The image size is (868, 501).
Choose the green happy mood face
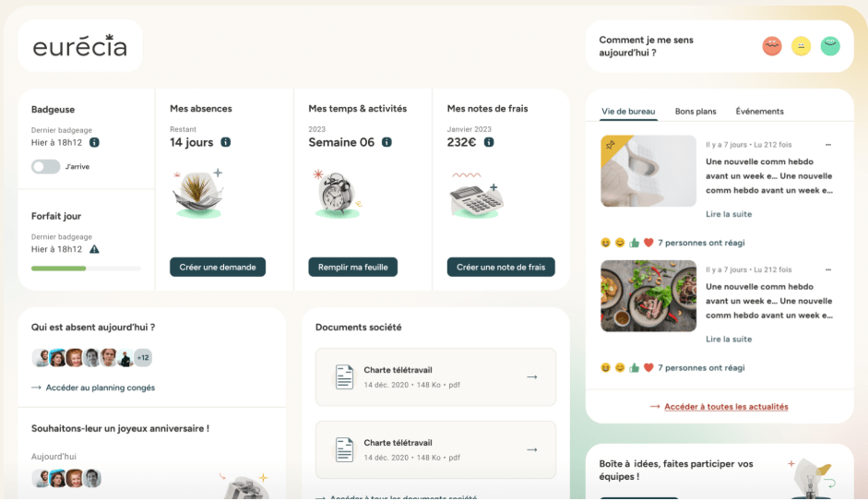[x=830, y=46]
